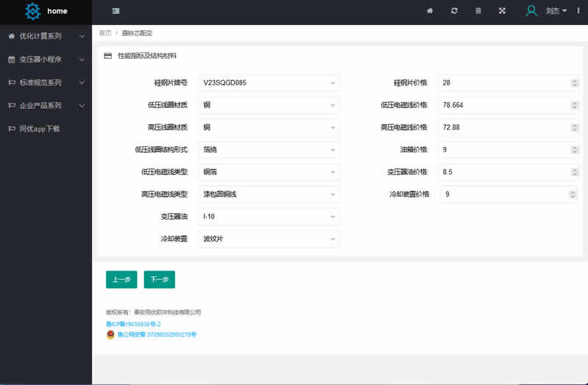This screenshot has height=385, width=588.
Task: Click the 油箱价格 input field
Action: (509, 150)
